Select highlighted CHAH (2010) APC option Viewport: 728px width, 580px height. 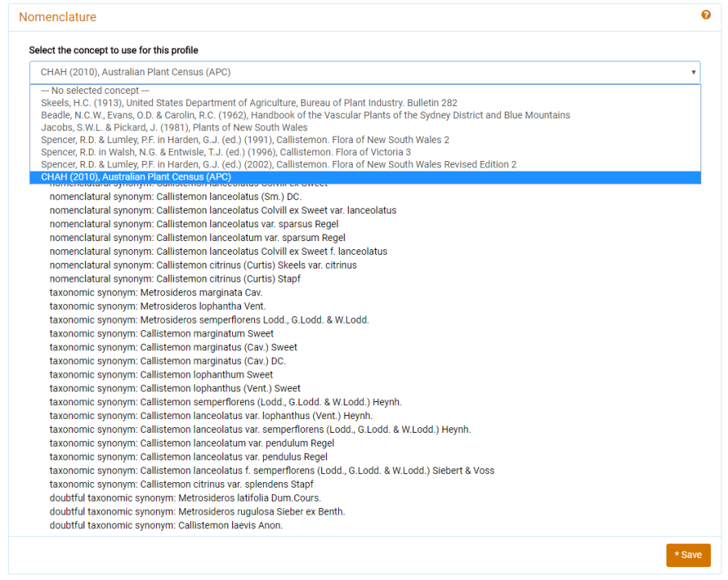tap(136, 177)
